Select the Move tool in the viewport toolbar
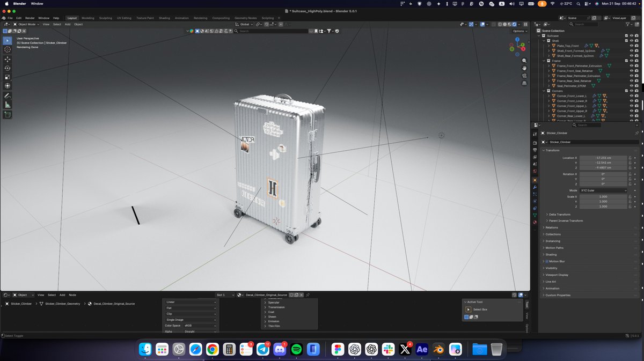 [x=8, y=60]
